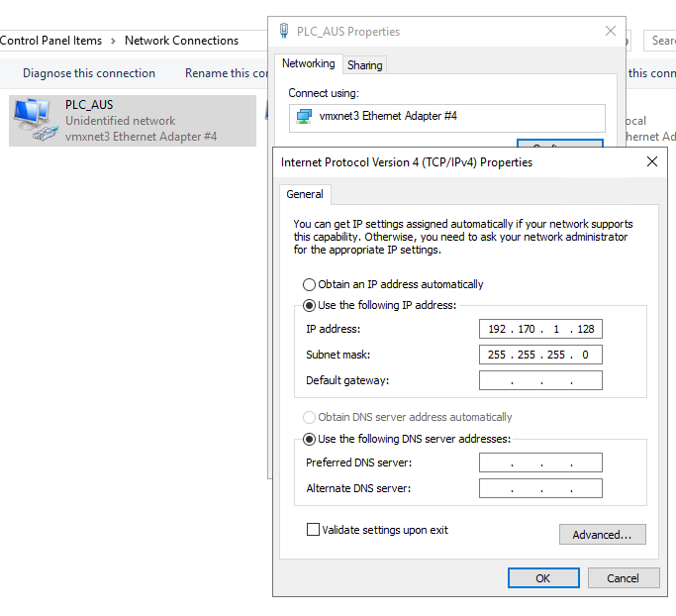Confirm settings with the OK button
676x616 pixels.
[543, 578]
